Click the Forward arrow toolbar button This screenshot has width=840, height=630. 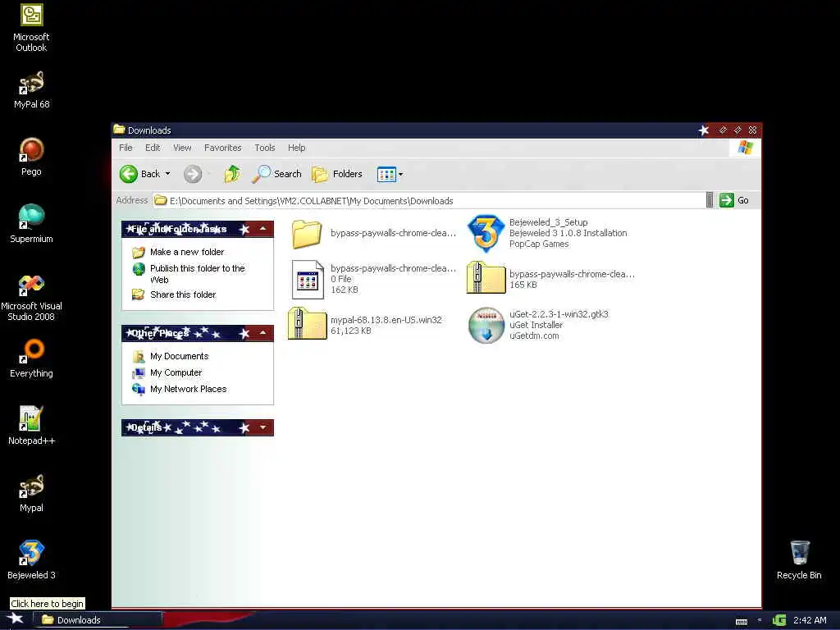193,174
